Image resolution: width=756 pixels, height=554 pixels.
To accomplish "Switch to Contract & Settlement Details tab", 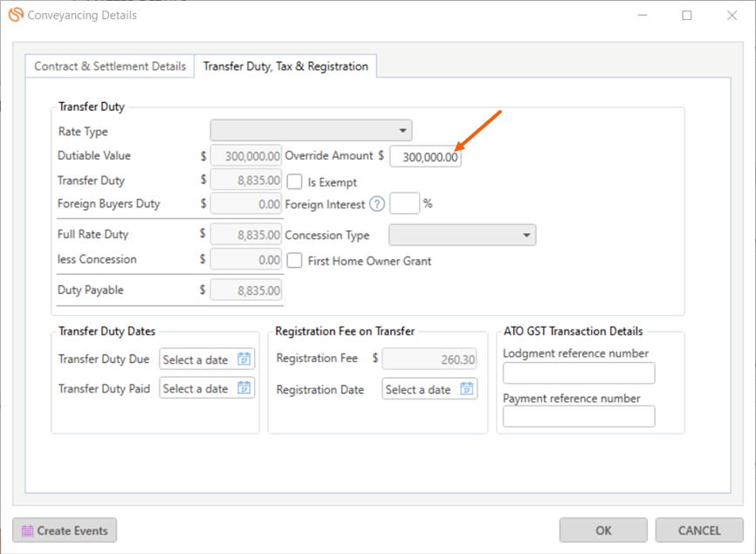I will pos(110,66).
